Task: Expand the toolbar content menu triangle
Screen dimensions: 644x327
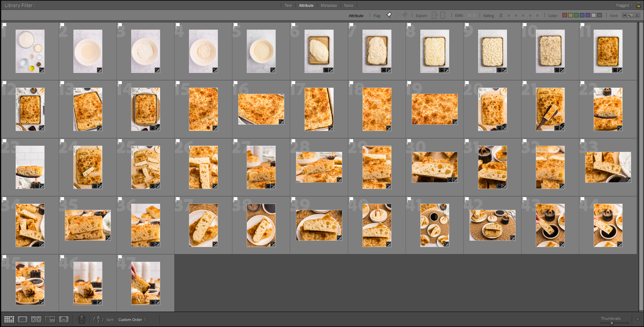Action: point(637,319)
